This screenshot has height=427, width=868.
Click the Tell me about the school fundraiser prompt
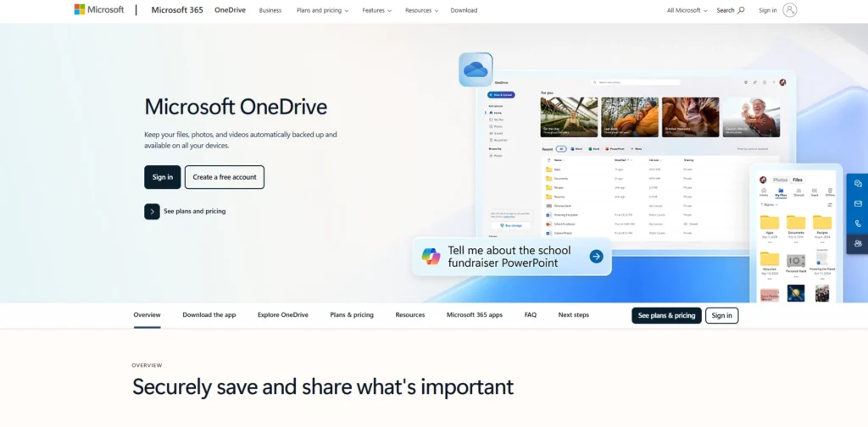coord(509,256)
